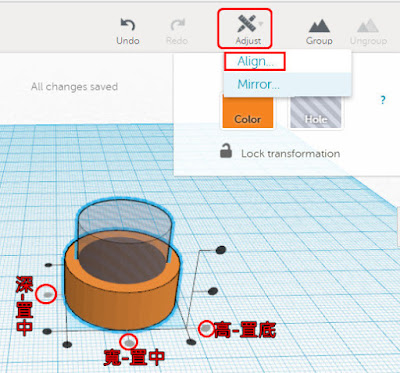400x373 pixels.
Task: Click the width-right black align handle
Action: [x=191, y=342]
